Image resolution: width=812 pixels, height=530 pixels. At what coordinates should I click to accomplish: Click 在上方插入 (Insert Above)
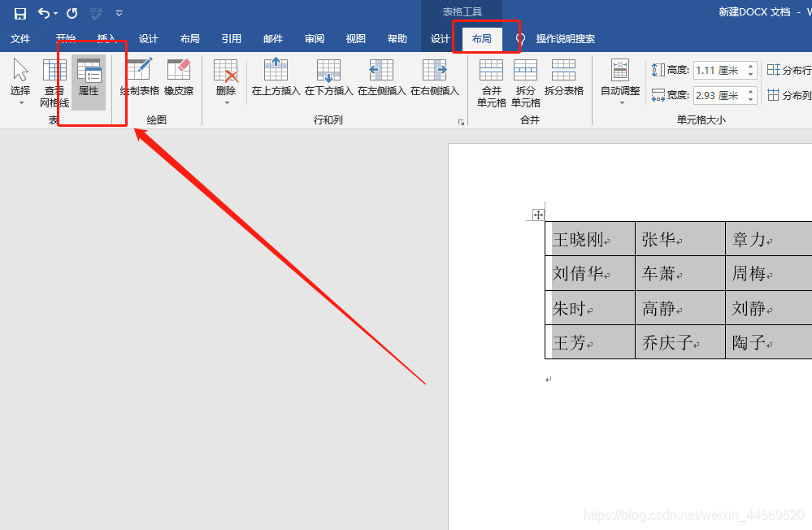coord(276,78)
